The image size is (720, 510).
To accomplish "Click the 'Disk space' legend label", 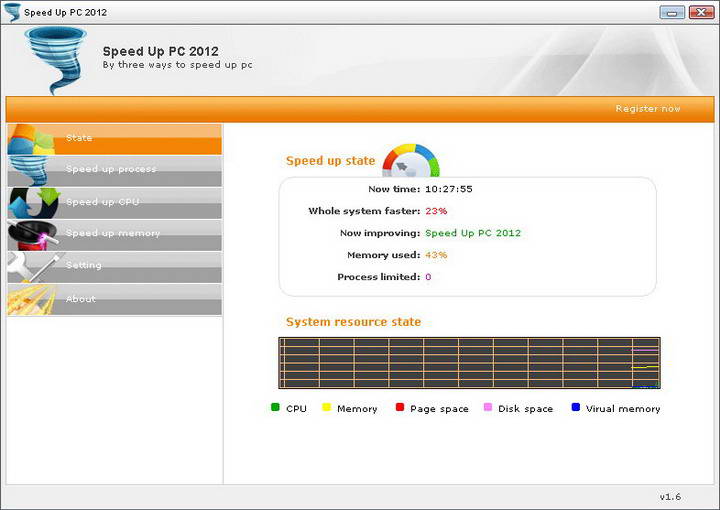I will pyautogui.click(x=526, y=409).
